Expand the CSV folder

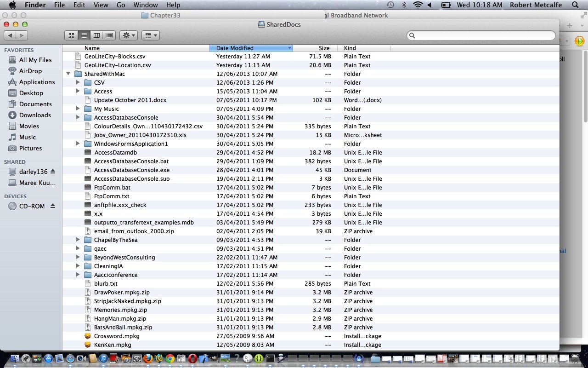pos(78,82)
